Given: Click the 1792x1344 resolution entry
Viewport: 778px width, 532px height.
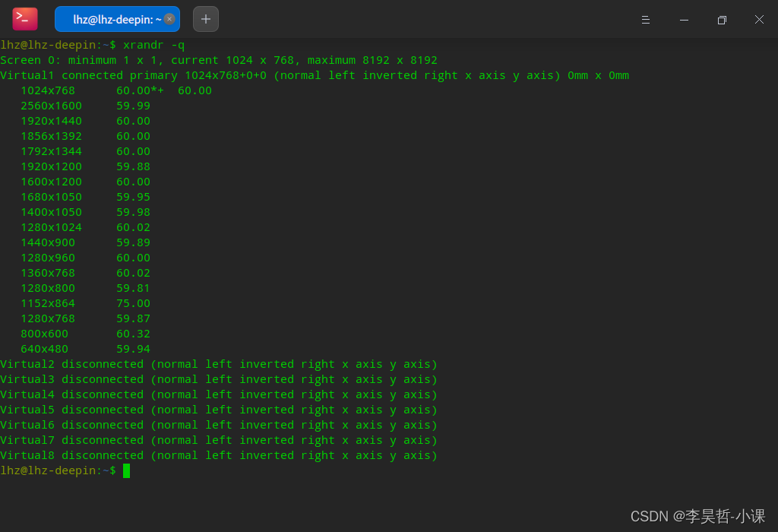Looking at the screenshot, I should (x=51, y=151).
